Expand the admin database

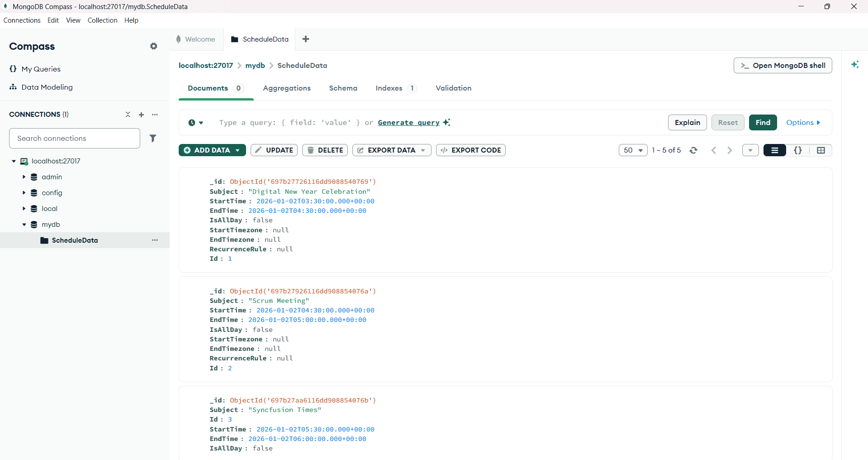click(x=24, y=177)
